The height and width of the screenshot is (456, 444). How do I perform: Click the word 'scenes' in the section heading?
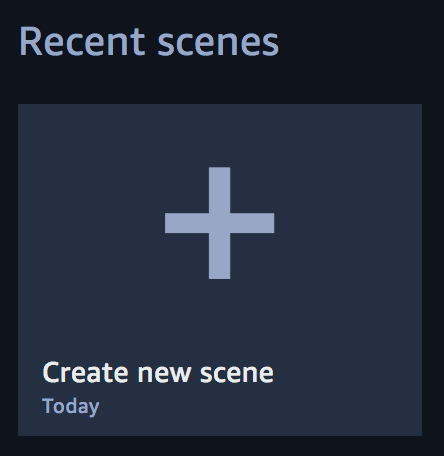point(218,42)
